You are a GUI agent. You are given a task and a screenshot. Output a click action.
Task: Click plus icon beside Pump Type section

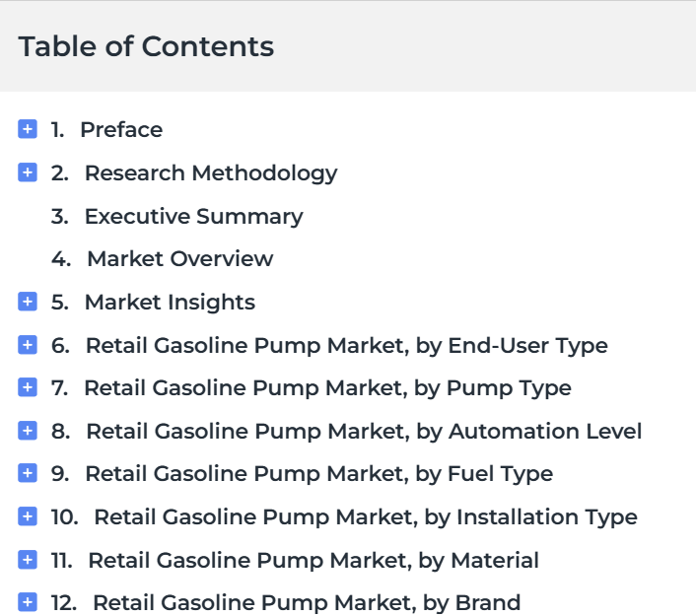tap(28, 387)
